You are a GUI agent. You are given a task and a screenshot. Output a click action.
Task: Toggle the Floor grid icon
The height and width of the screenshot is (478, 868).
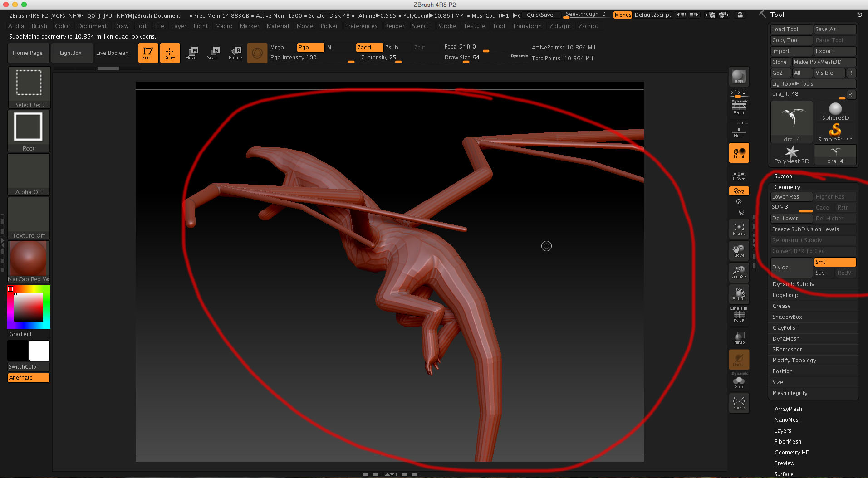pos(739,131)
